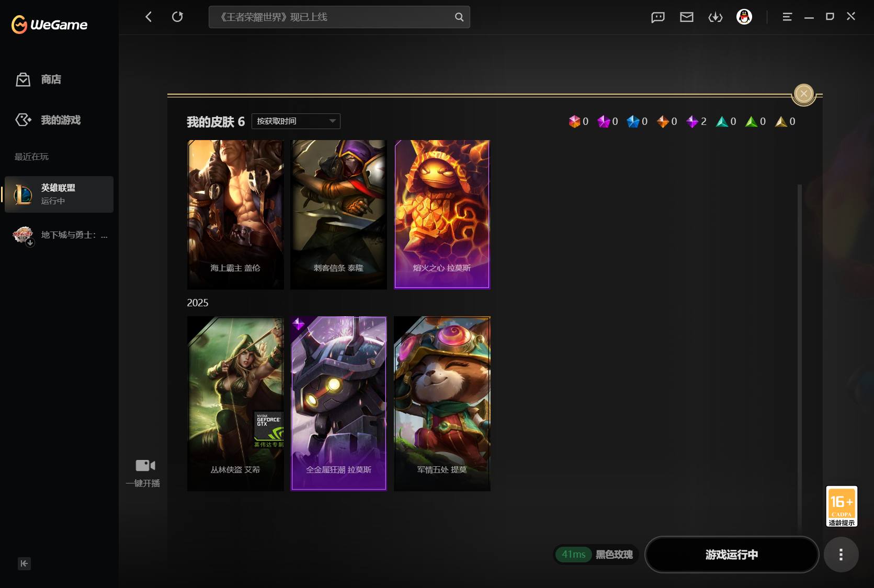Open the chat message bubble icon
The height and width of the screenshot is (588, 874).
coord(657,17)
